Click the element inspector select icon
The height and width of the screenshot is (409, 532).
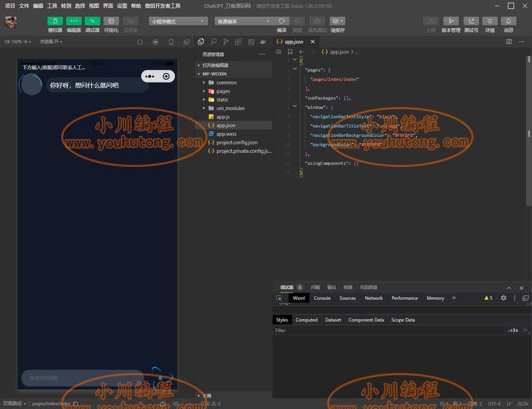[279, 298]
